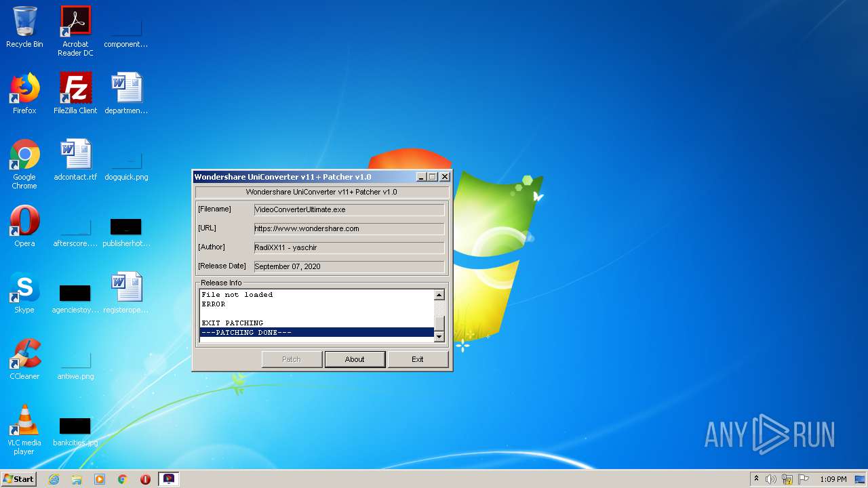Open Skype desktop shortcut
868x488 pixels.
(x=24, y=293)
